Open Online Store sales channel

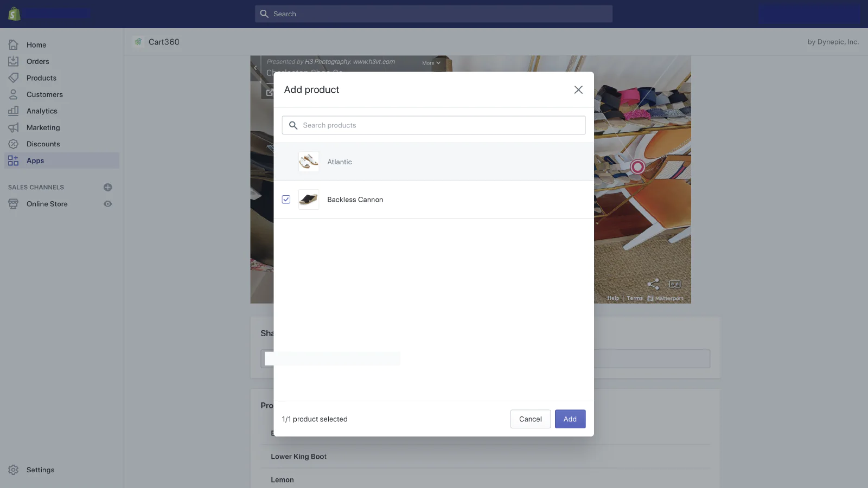[x=47, y=204]
